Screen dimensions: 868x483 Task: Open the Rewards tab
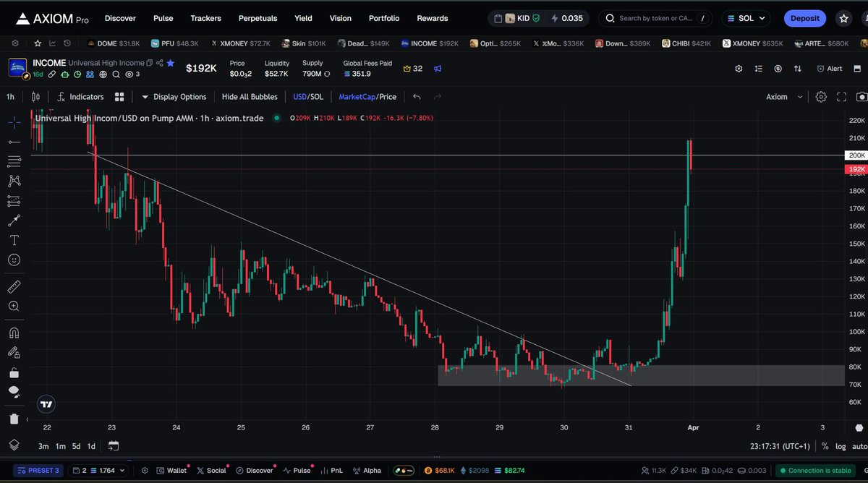click(433, 18)
